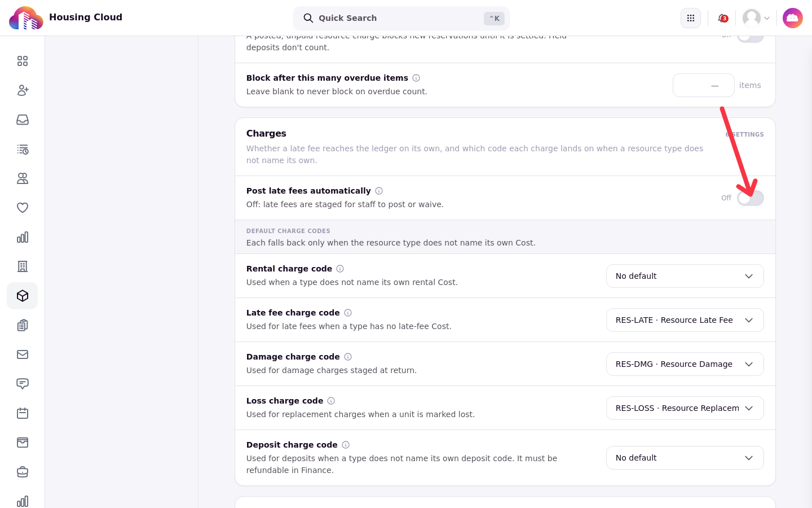Open the archive box sidebar icon

(23, 443)
